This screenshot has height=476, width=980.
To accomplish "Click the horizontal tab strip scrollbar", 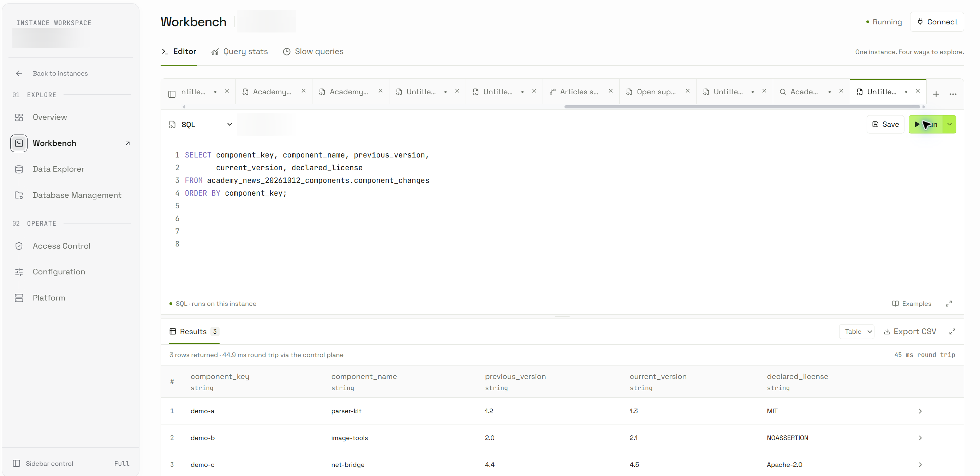I will click(x=742, y=107).
